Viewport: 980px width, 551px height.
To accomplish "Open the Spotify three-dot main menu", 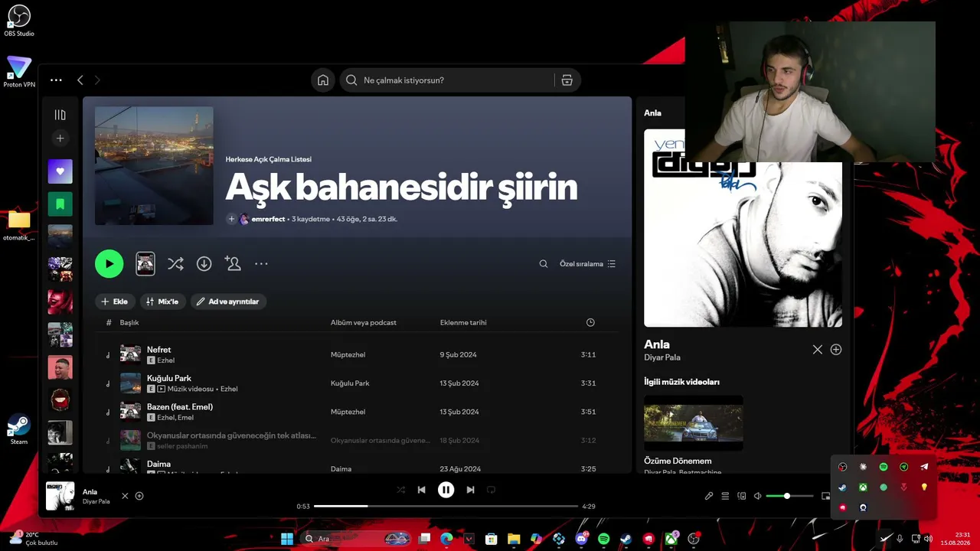I will [x=56, y=80].
